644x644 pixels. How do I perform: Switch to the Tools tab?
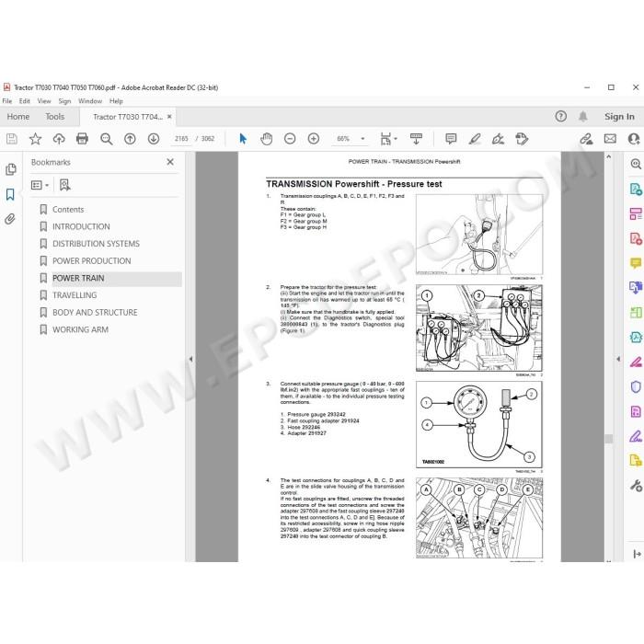click(x=54, y=117)
